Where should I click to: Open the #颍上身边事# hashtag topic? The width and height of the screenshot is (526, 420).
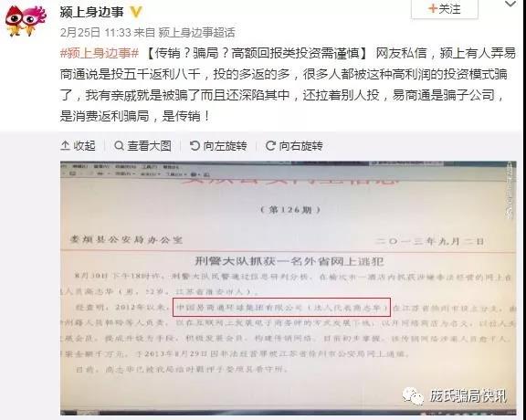pyautogui.click(x=100, y=53)
